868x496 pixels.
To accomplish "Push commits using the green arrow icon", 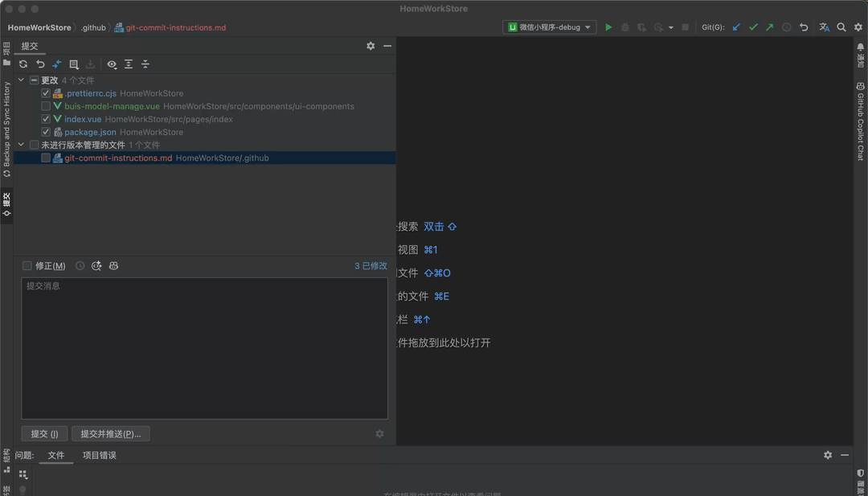I will tap(770, 27).
